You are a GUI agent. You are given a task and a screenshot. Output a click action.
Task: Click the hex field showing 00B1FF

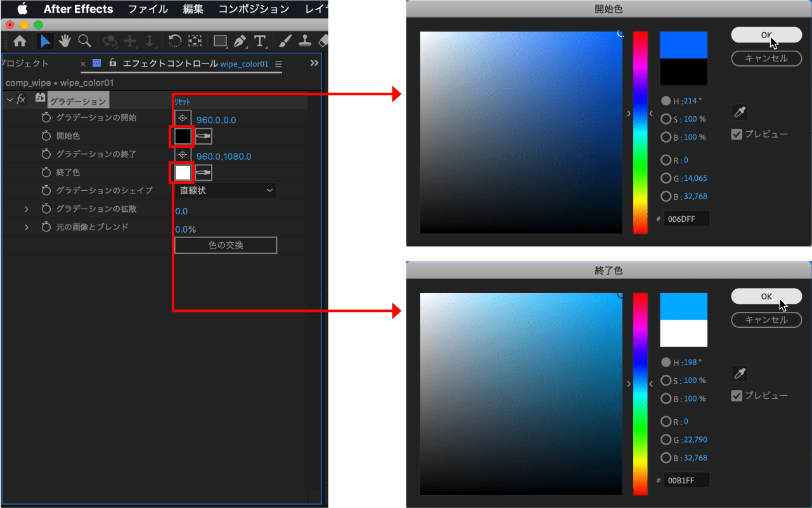tap(686, 480)
